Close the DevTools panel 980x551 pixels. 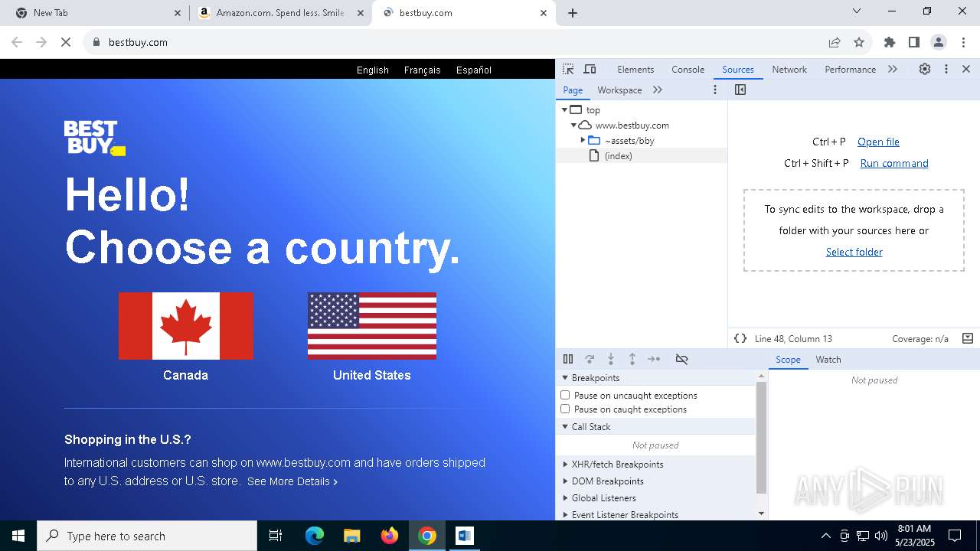[x=966, y=69]
